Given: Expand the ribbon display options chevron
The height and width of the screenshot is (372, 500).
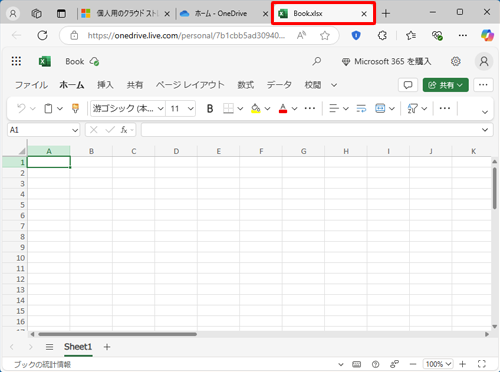Looking at the screenshot, I should tap(485, 112).
